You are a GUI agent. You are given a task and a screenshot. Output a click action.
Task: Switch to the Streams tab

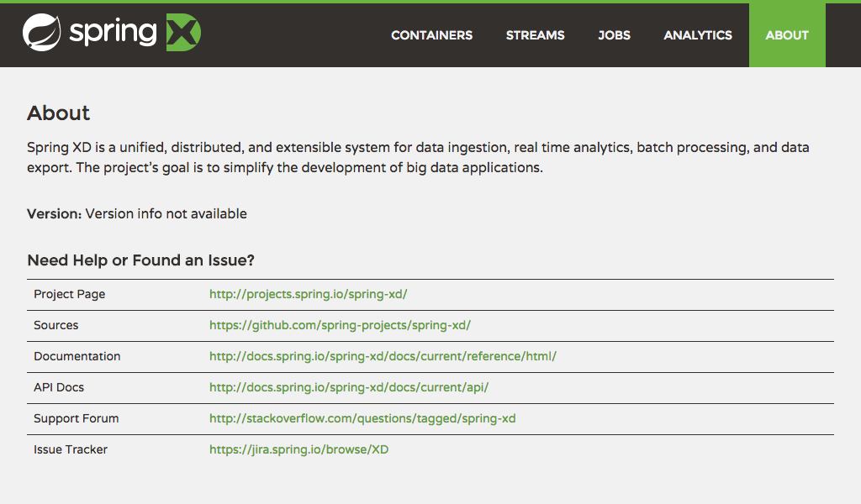pos(535,35)
